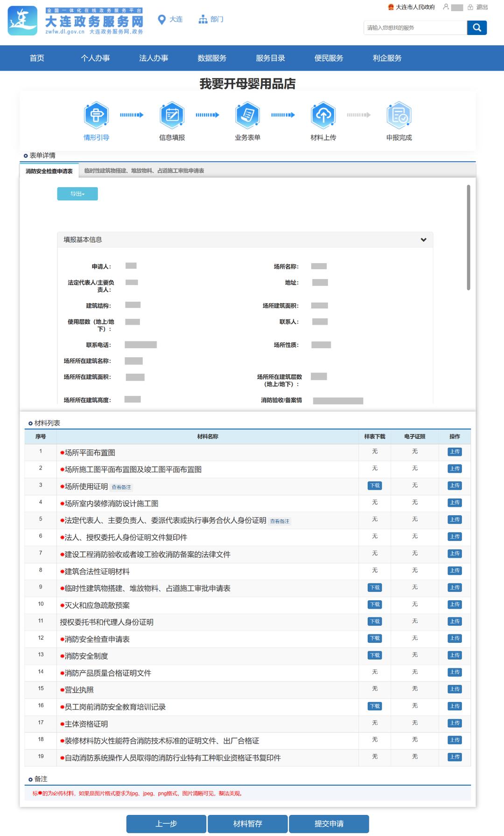Screen dimensions: 504x836
Task: Select the 申报完成 step icon
Action: [x=399, y=115]
